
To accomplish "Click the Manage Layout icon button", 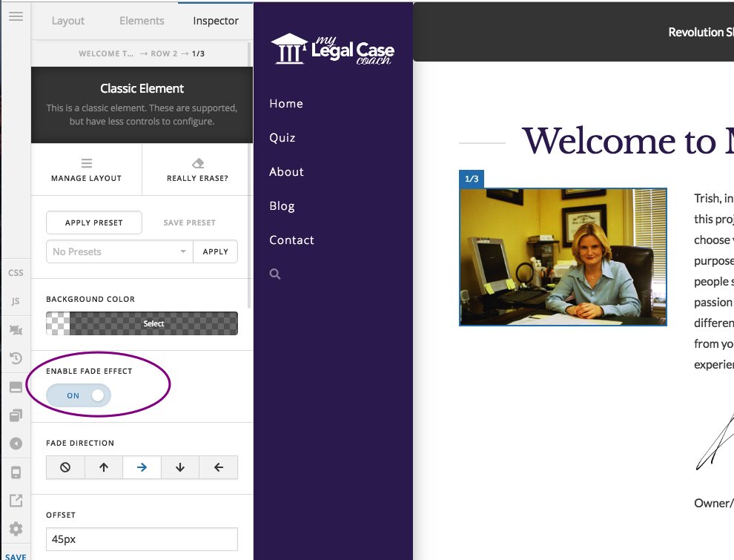I will tap(86, 170).
